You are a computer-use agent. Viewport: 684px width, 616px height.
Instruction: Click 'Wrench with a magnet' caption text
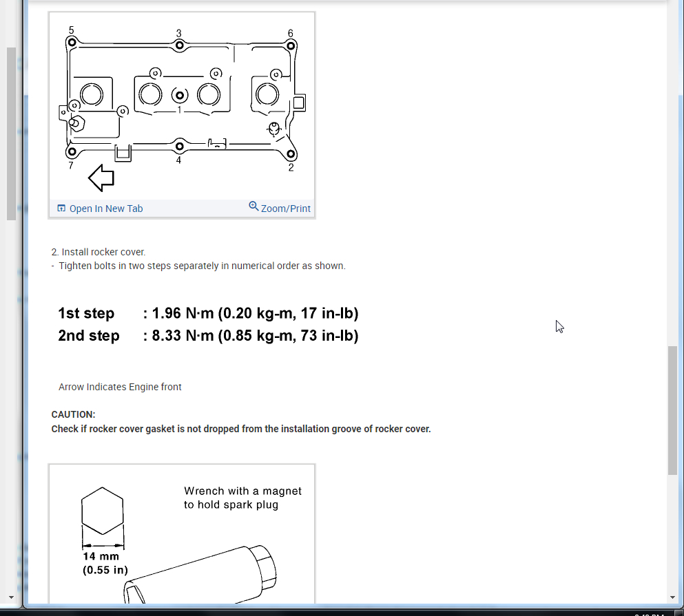tap(242, 498)
